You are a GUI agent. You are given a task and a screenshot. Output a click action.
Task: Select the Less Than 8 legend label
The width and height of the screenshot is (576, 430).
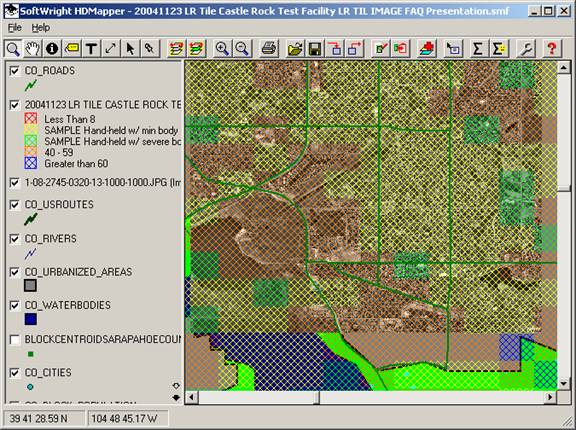(69, 119)
